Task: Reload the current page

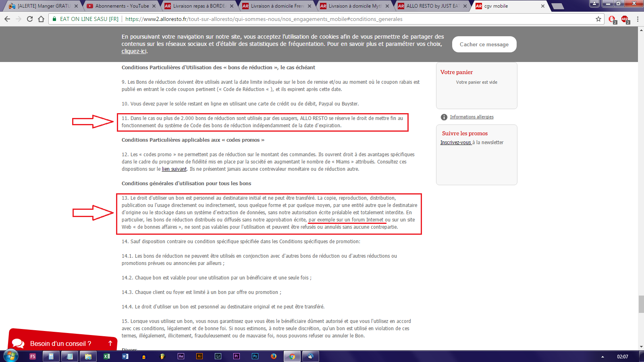Action: pyautogui.click(x=30, y=19)
